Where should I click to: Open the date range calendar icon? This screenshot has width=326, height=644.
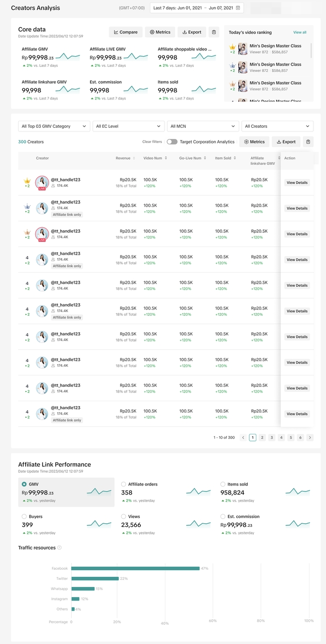coord(238,8)
